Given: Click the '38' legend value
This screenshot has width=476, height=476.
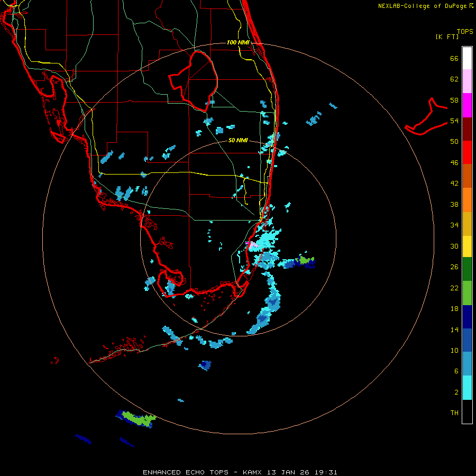Looking at the screenshot, I should 454,204.
